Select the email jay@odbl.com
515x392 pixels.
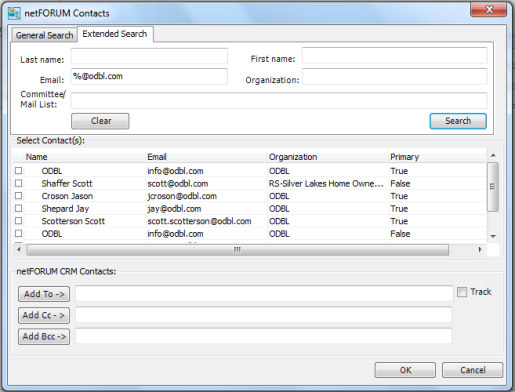coord(174,209)
